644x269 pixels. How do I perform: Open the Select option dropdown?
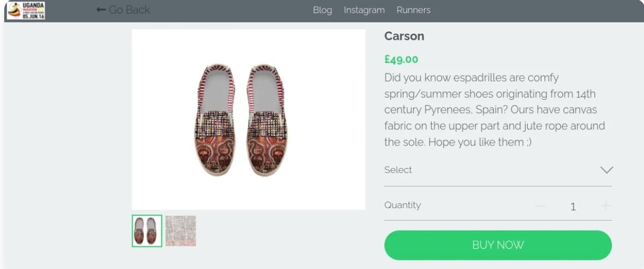[498, 170]
